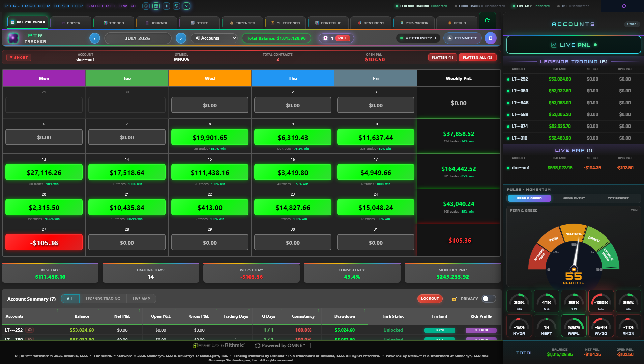Open the AMZN -17% momentum gauge
The image size is (644, 364).
coord(628,326)
